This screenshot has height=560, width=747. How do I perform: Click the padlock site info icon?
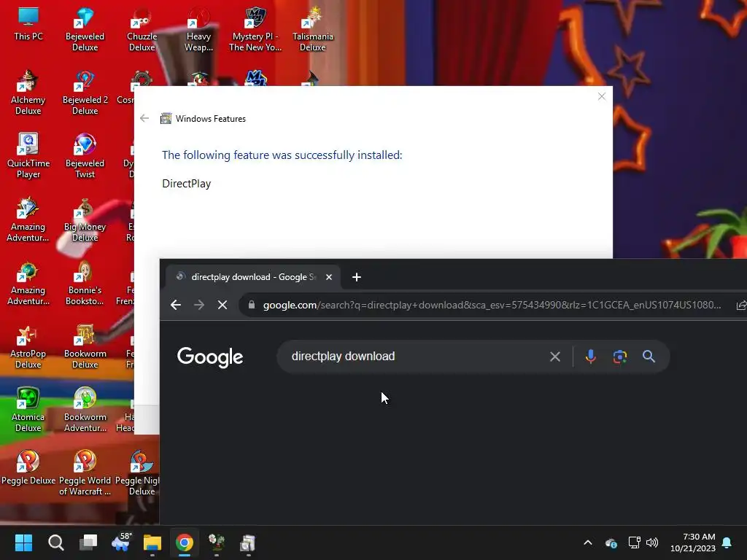pyautogui.click(x=252, y=305)
